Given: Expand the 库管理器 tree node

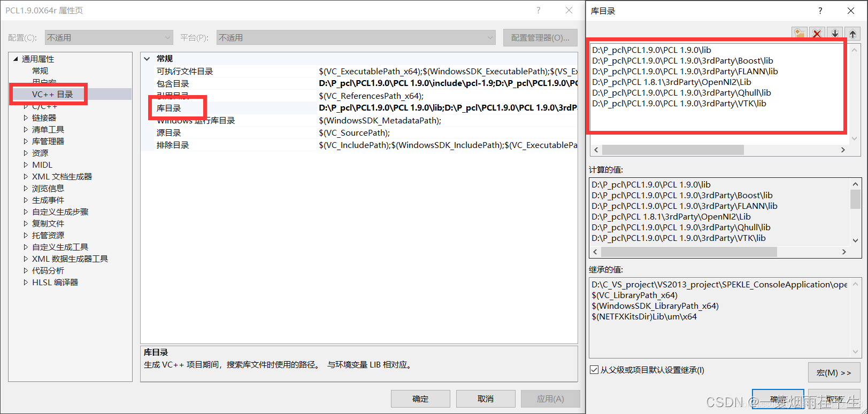Looking at the screenshot, I should [26, 141].
